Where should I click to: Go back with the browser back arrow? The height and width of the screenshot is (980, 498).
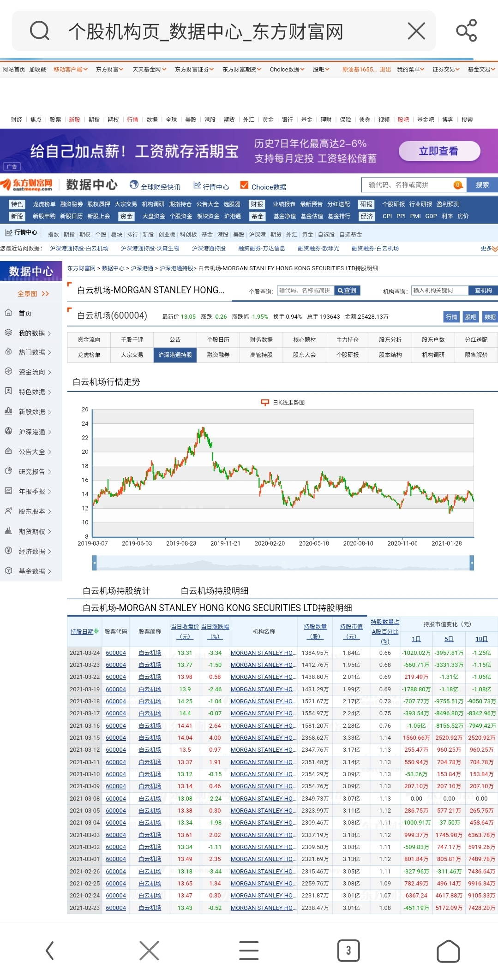point(50,950)
